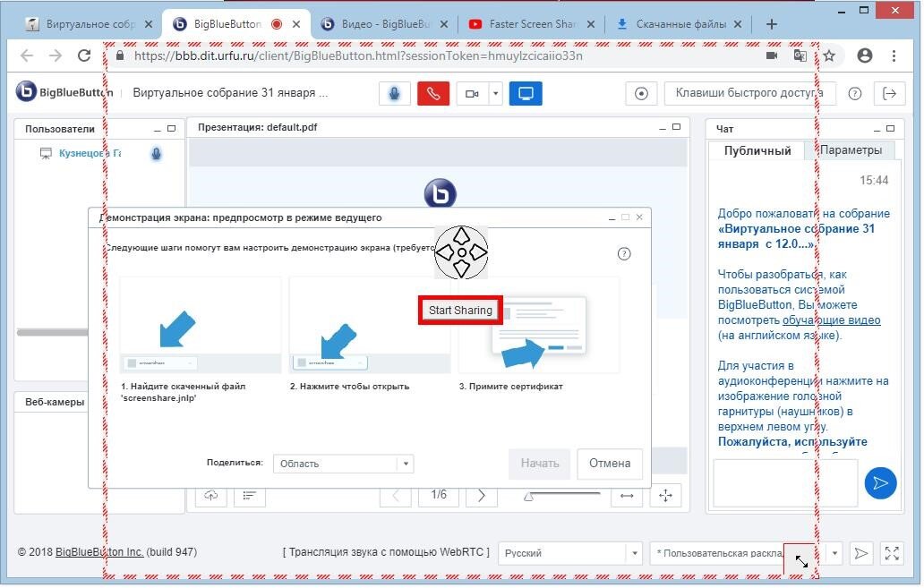
Task: Click the Начать button
Action: tap(540, 464)
